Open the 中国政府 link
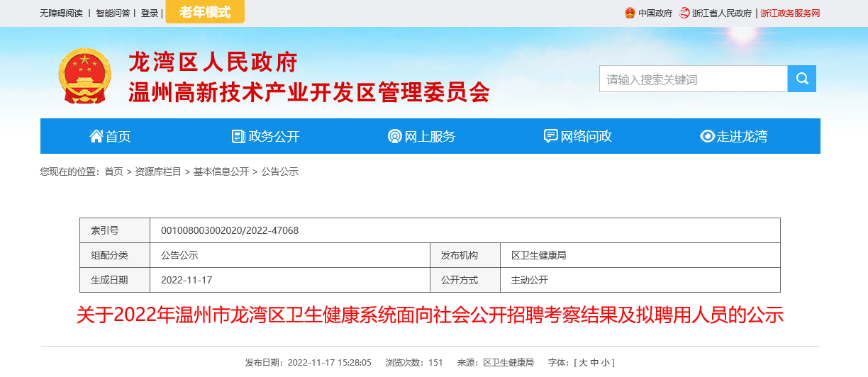Viewport: 868px width, 377px height. (655, 13)
